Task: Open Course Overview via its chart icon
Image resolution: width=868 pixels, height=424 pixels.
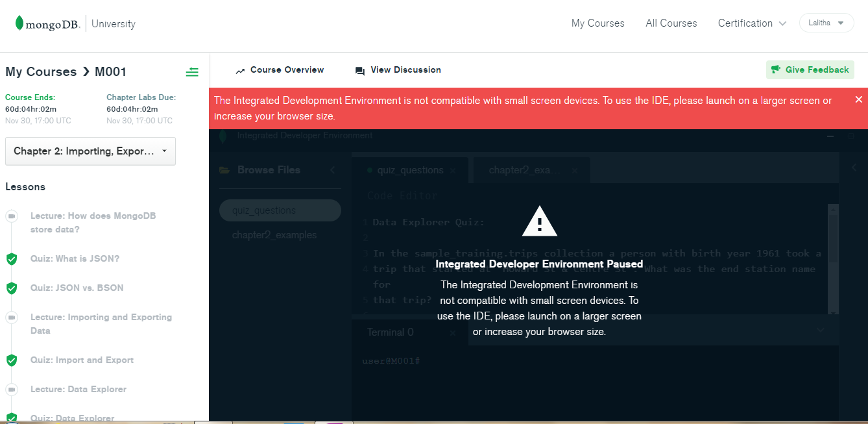Action: tap(240, 69)
